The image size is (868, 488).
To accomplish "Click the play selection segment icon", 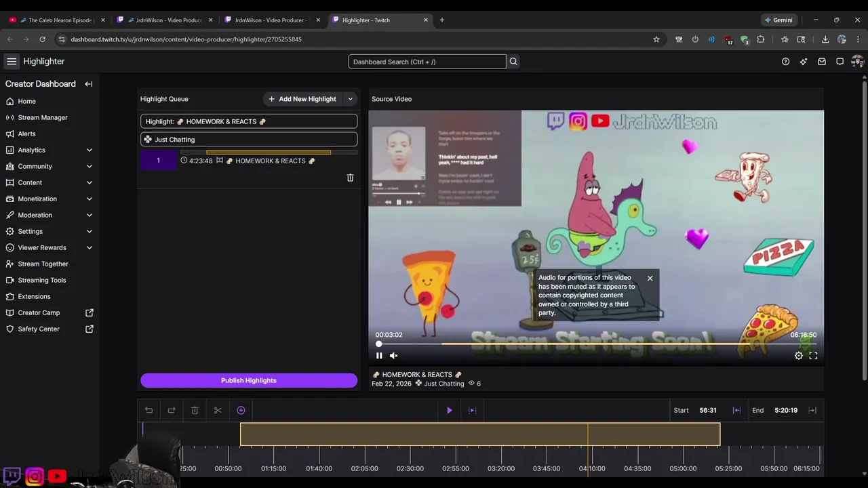I will point(473,410).
